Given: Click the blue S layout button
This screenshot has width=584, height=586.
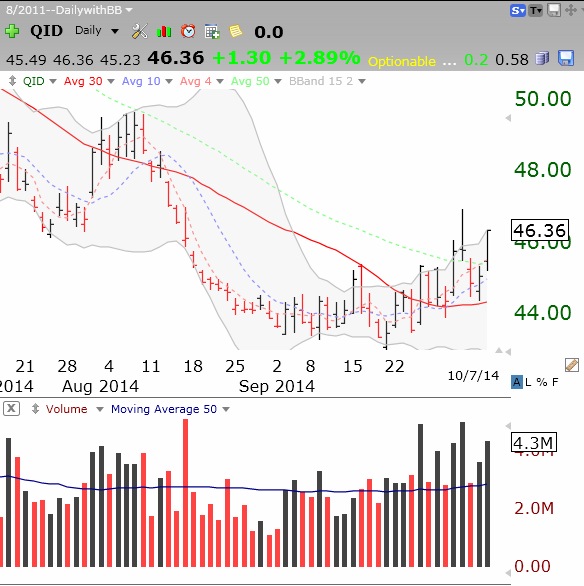Looking at the screenshot, I should pyautogui.click(x=517, y=10).
